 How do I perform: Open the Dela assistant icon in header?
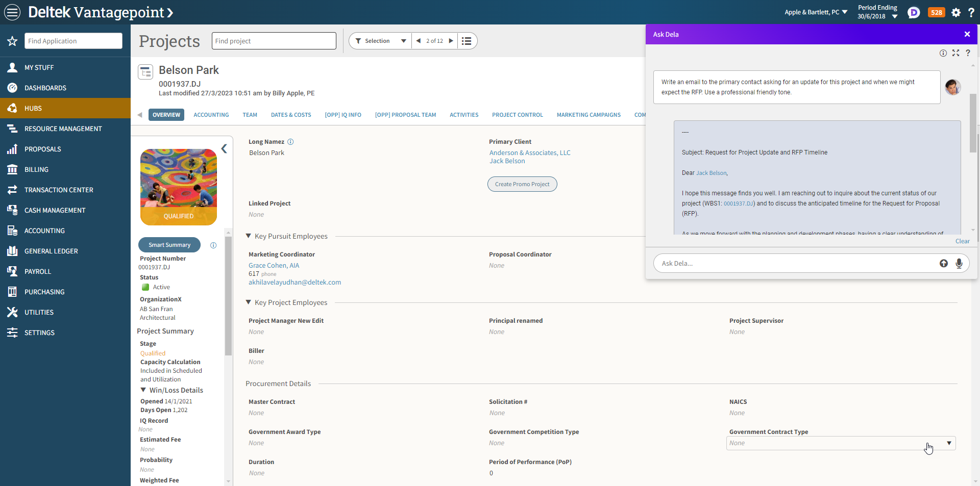914,12
